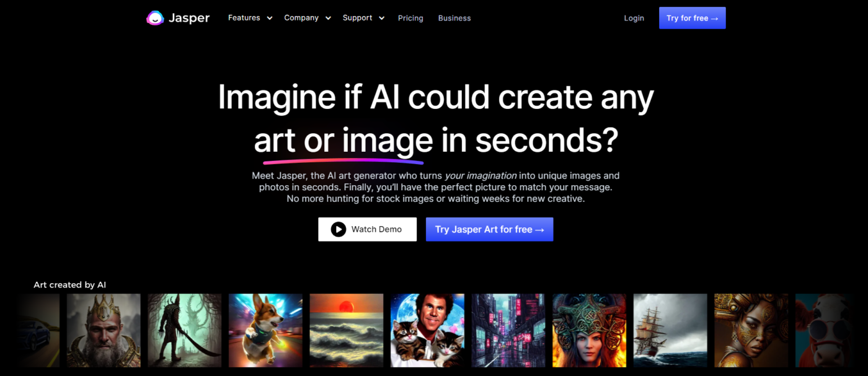Screen dimensions: 868x376
Task: Open the bearded king artwork thumbnail
Action: [x=104, y=330]
